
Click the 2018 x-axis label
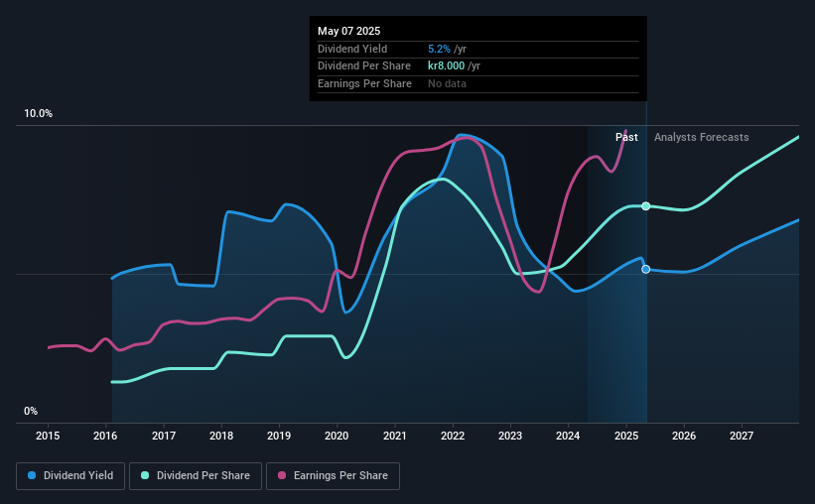pyautogui.click(x=221, y=436)
